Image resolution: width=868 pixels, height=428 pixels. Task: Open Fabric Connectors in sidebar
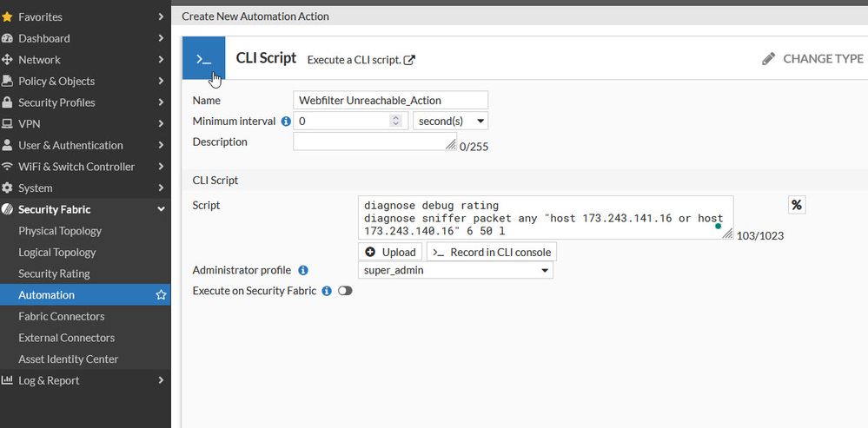click(62, 316)
